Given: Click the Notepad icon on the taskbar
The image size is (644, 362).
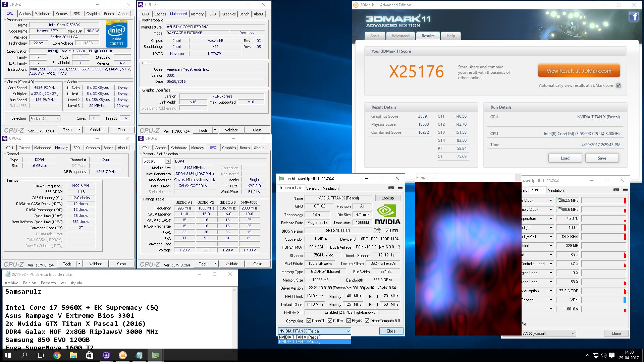Looking at the screenshot, I should coord(139,355).
